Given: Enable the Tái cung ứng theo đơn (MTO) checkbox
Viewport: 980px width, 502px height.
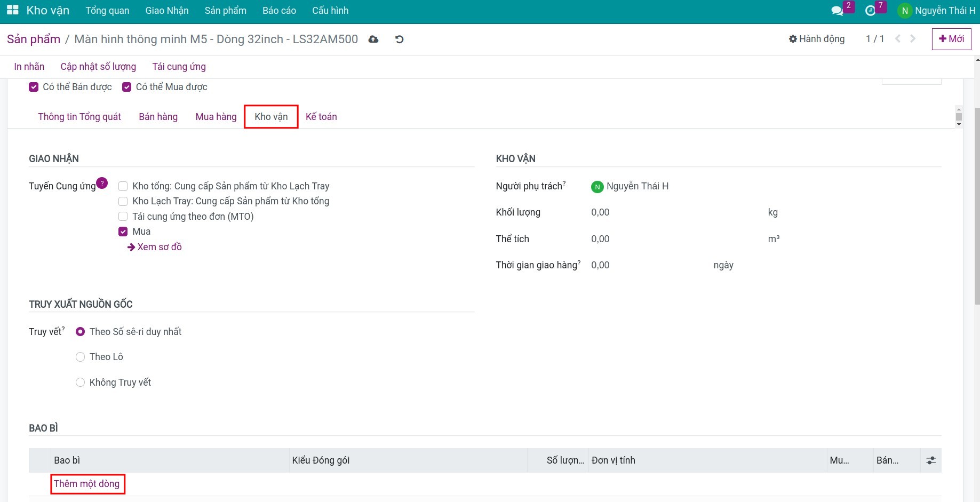Looking at the screenshot, I should click(x=123, y=217).
